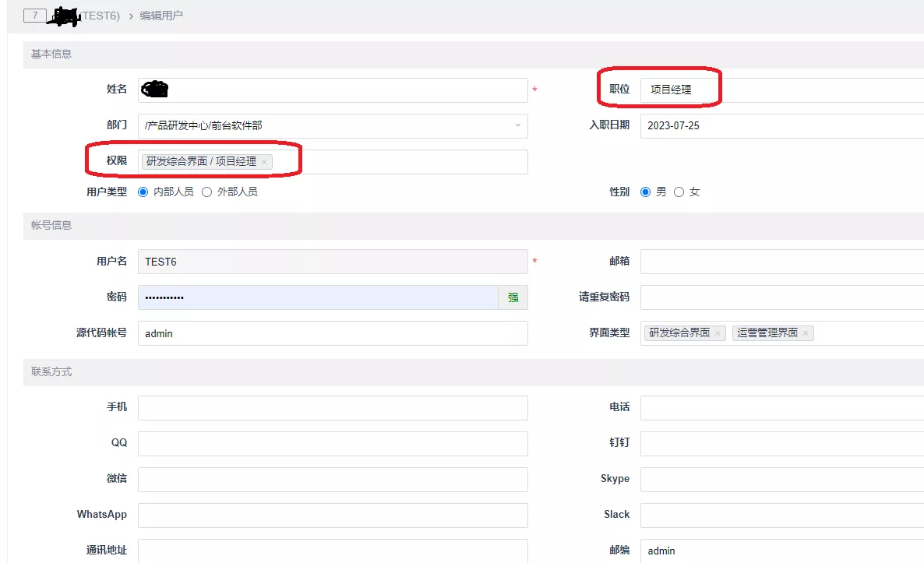The height and width of the screenshot is (563, 924).
Task: Remove the 研发综合界面 / 项目经理 permission tag
Action: [264, 162]
